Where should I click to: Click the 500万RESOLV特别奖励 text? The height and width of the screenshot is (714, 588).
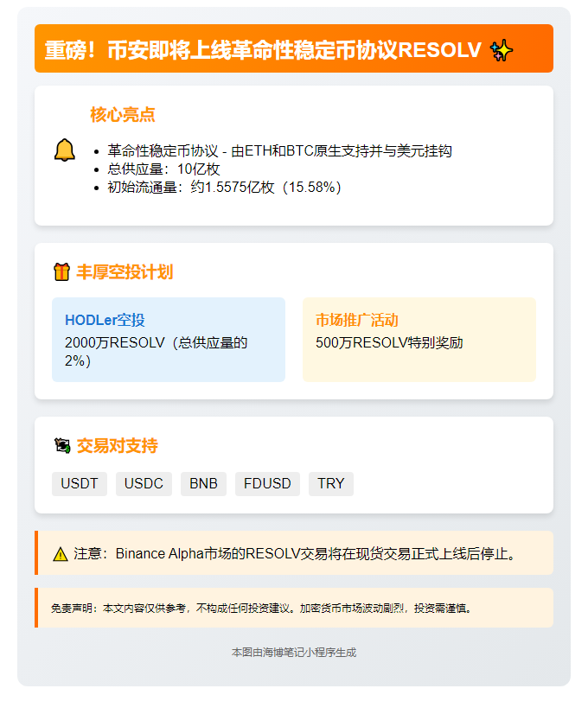[x=389, y=342]
